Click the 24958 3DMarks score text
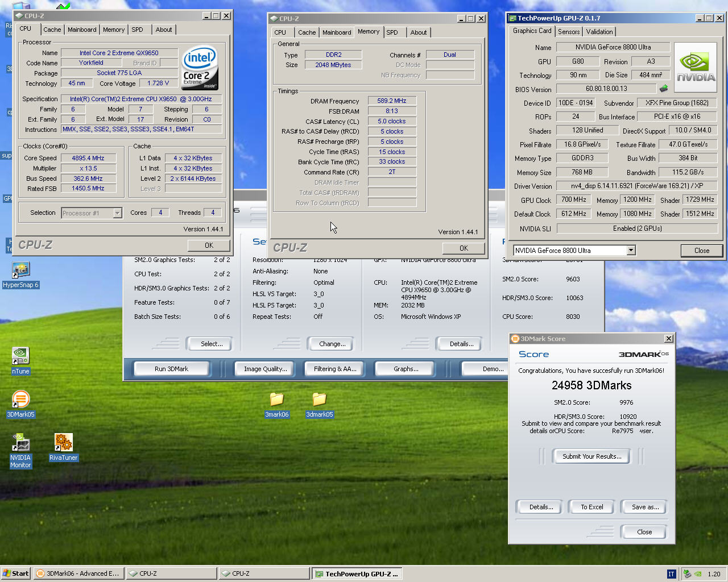The image size is (728, 582). point(591,385)
